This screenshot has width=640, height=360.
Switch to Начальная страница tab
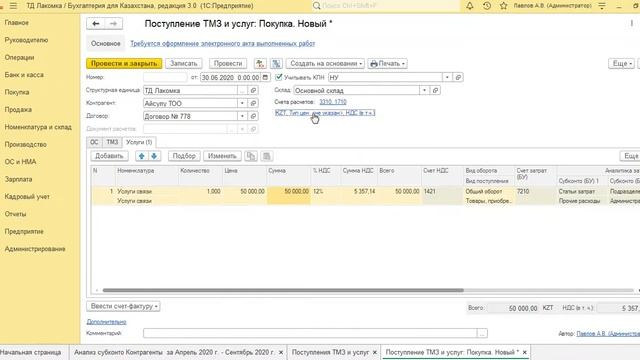31,352
